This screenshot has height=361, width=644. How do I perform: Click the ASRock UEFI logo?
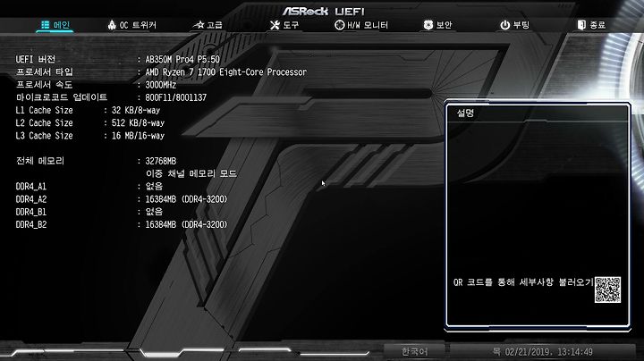tap(323, 11)
